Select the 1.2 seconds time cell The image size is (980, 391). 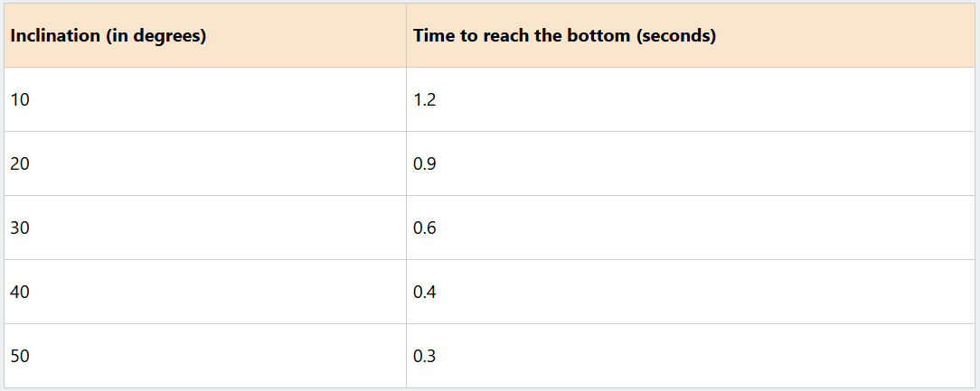(424, 100)
